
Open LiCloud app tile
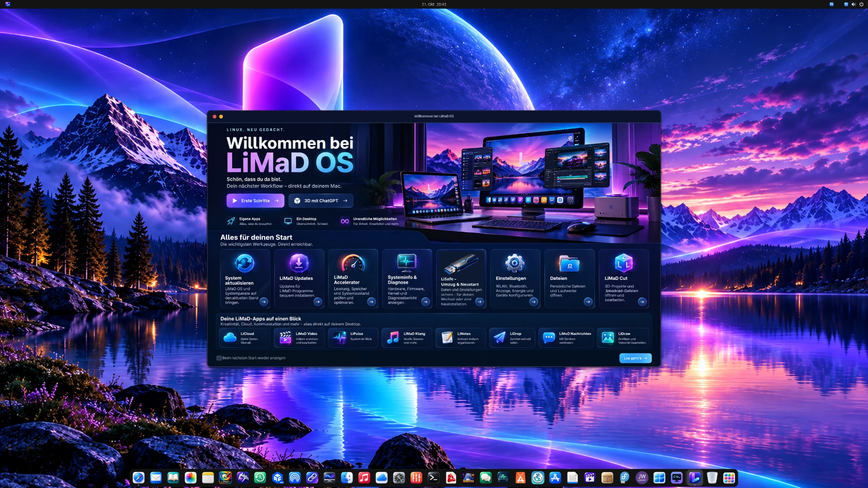click(x=245, y=338)
